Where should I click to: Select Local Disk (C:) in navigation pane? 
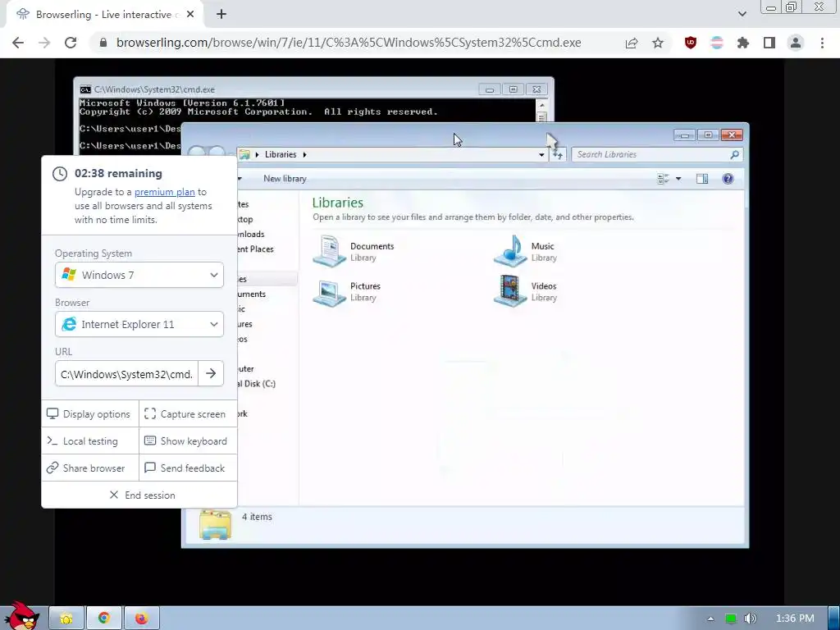click(x=257, y=384)
